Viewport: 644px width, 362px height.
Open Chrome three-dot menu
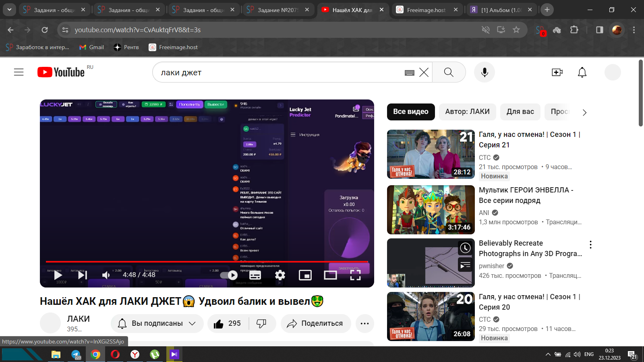(634, 30)
